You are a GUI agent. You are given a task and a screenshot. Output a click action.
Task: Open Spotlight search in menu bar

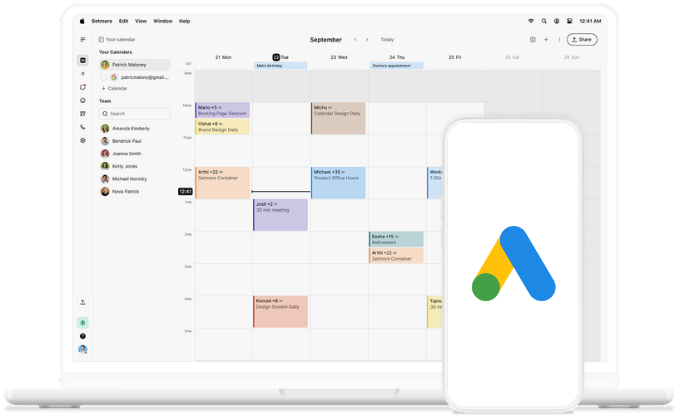pos(544,21)
